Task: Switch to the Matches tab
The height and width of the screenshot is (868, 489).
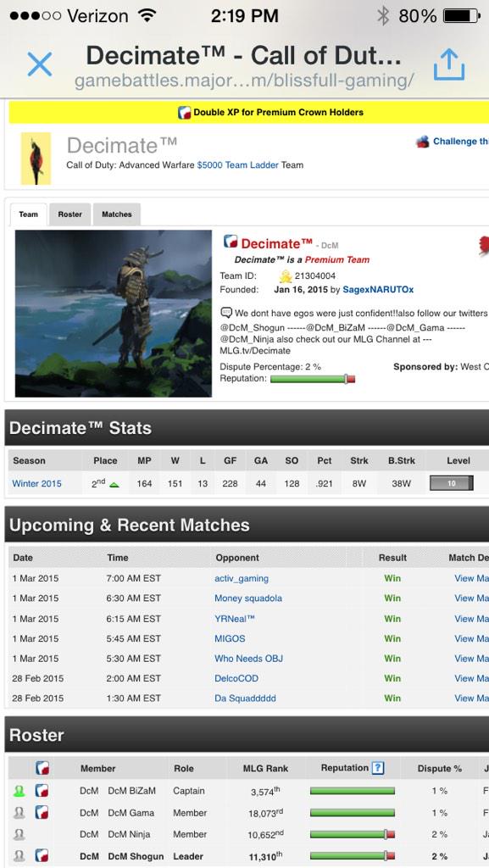Action: (117, 214)
